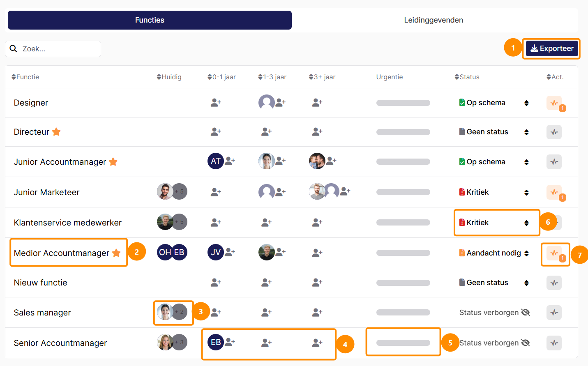
Task: Add a 1-3 jaar successor for Nieuw functie
Action: (266, 283)
